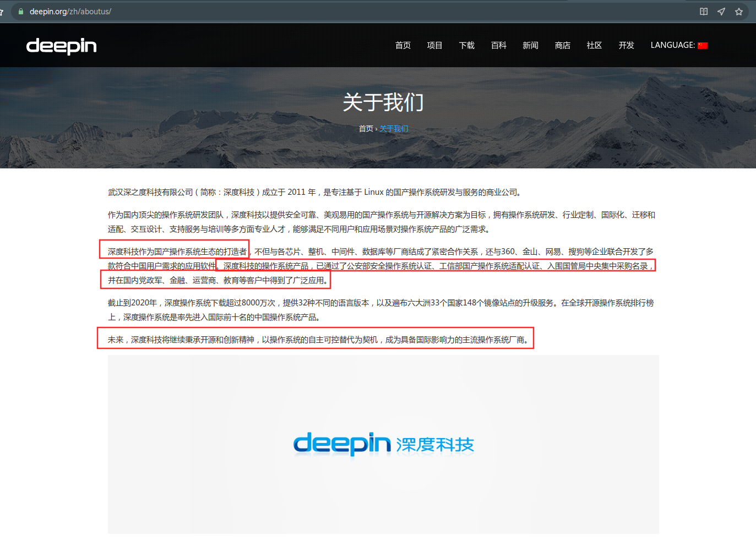Bookmark this page with the star icon
This screenshot has width=756, height=541.
[x=739, y=12]
